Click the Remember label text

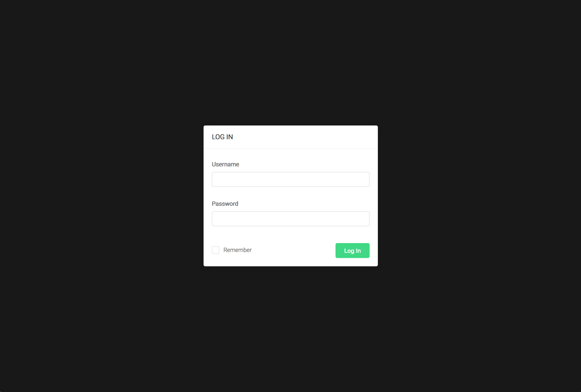tap(237, 250)
